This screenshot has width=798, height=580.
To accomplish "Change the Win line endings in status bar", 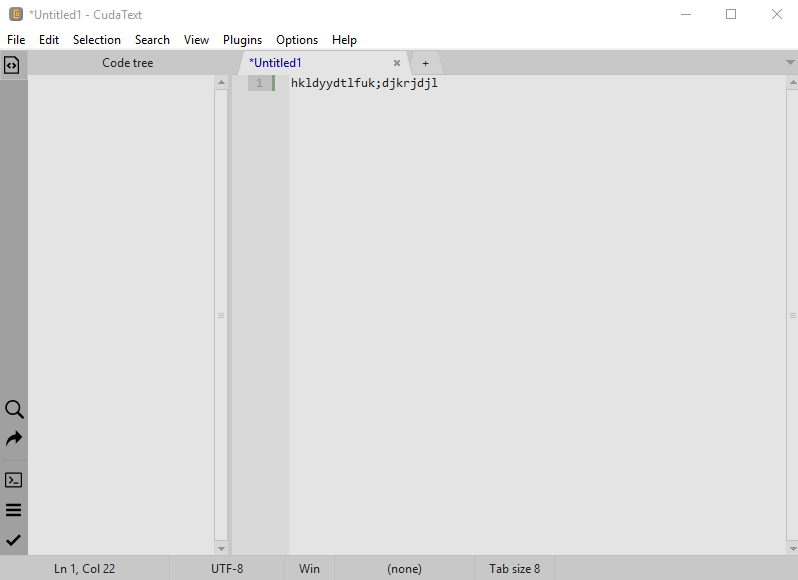I will click(309, 568).
